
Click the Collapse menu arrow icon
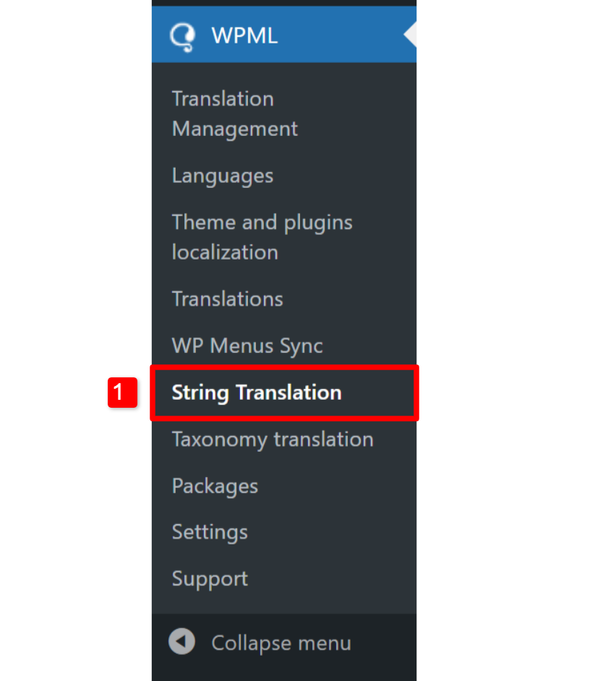[x=182, y=642]
